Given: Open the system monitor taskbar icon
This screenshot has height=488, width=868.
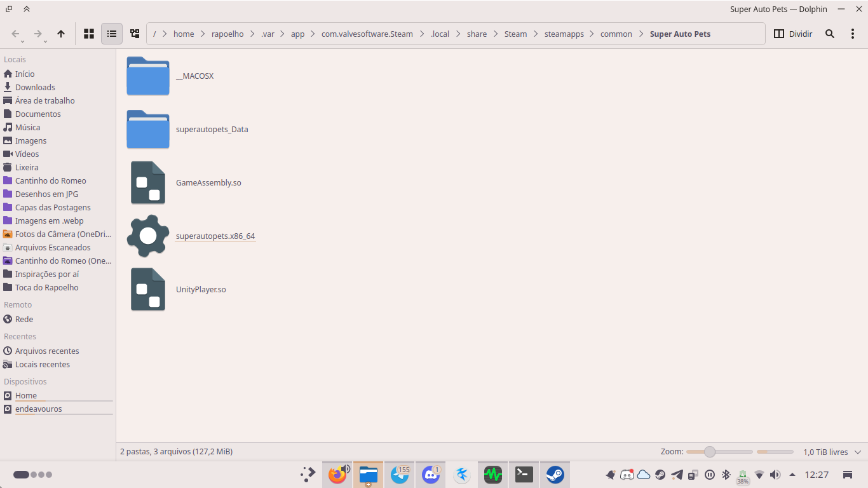Looking at the screenshot, I should (x=493, y=475).
